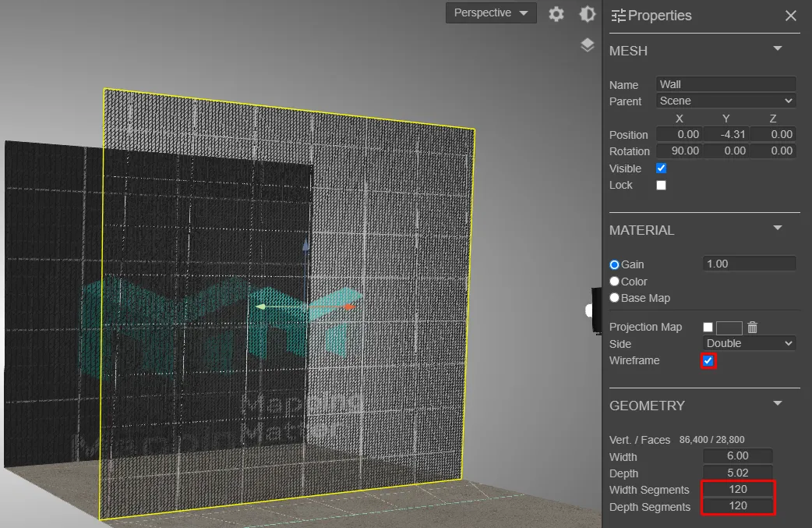Toggle the viewport brightness/shading icon
Image resolution: width=812 pixels, height=528 pixels.
tap(587, 14)
